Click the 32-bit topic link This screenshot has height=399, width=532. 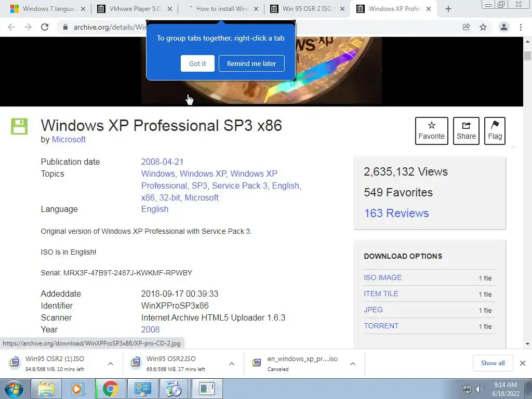170,197
